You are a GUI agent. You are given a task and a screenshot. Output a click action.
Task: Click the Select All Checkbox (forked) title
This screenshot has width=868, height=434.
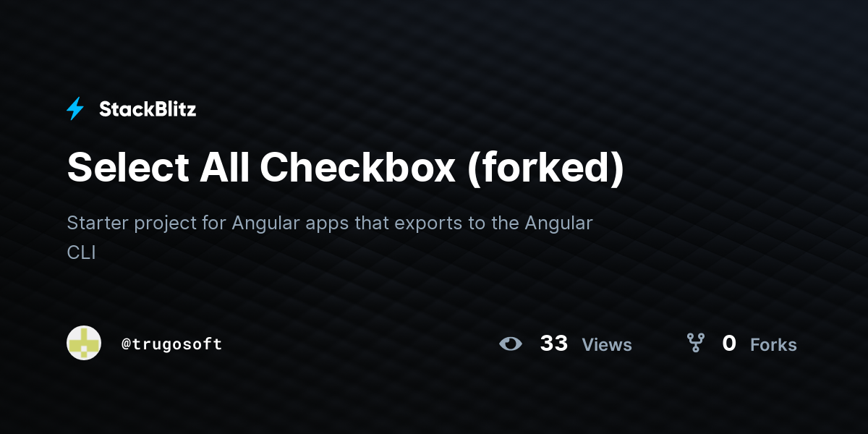point(345,168)
